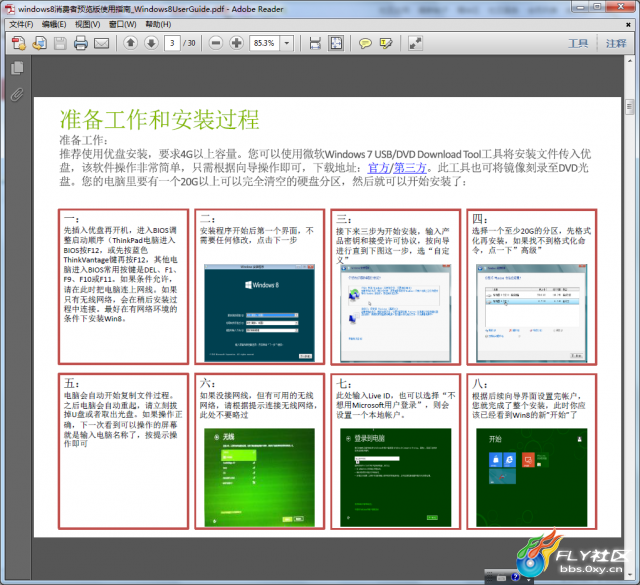This screenshot has height=585, width=640.
Task: Click the heading 准备工作和安装过程
Action: (x=160, y=120)
